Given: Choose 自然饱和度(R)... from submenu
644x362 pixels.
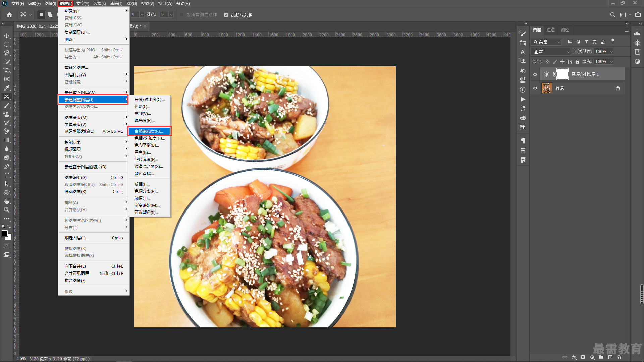Looking at the screenshot, I should click(150, 131).
